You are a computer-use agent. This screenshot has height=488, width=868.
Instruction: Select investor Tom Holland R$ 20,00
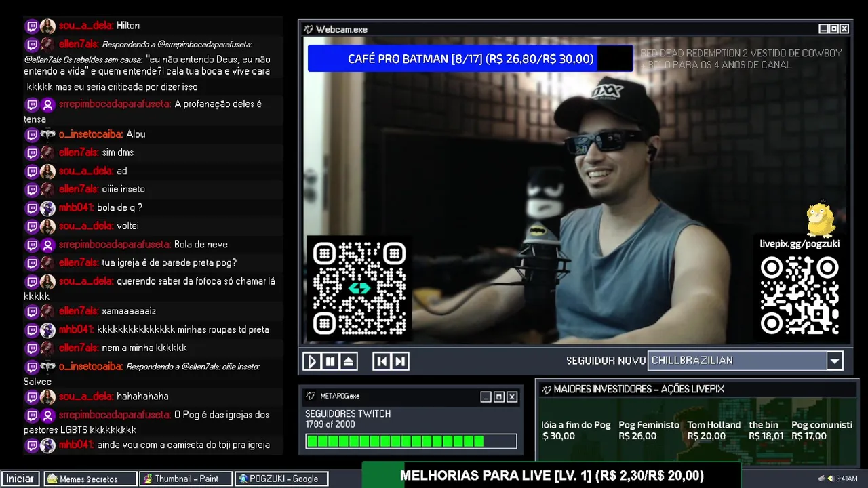714,430
